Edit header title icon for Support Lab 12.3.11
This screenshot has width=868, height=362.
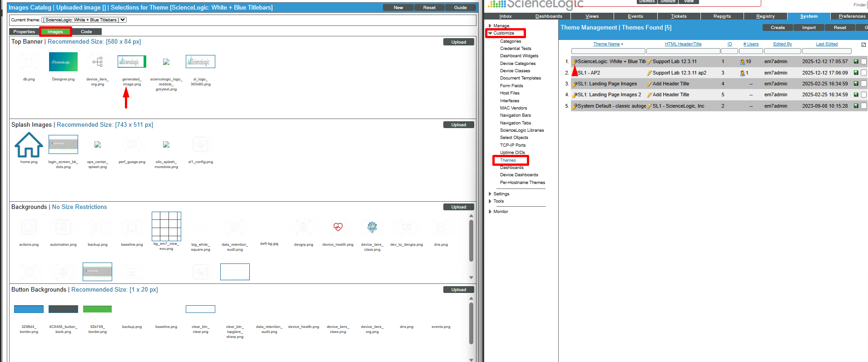[650, 62]
